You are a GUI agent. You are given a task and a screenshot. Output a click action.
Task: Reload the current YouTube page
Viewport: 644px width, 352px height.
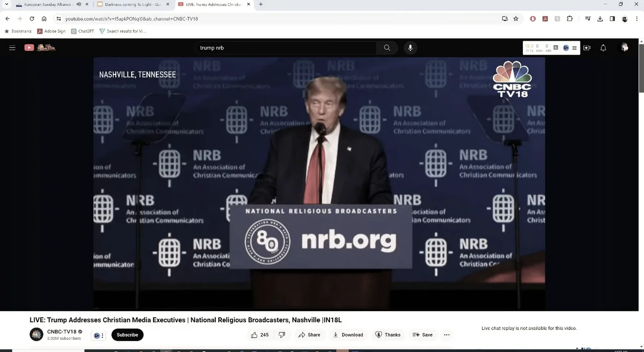[32, 19]
